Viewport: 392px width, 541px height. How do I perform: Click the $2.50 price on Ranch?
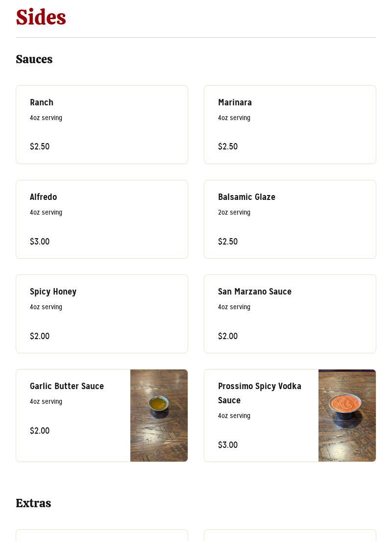tap(40, 147)
